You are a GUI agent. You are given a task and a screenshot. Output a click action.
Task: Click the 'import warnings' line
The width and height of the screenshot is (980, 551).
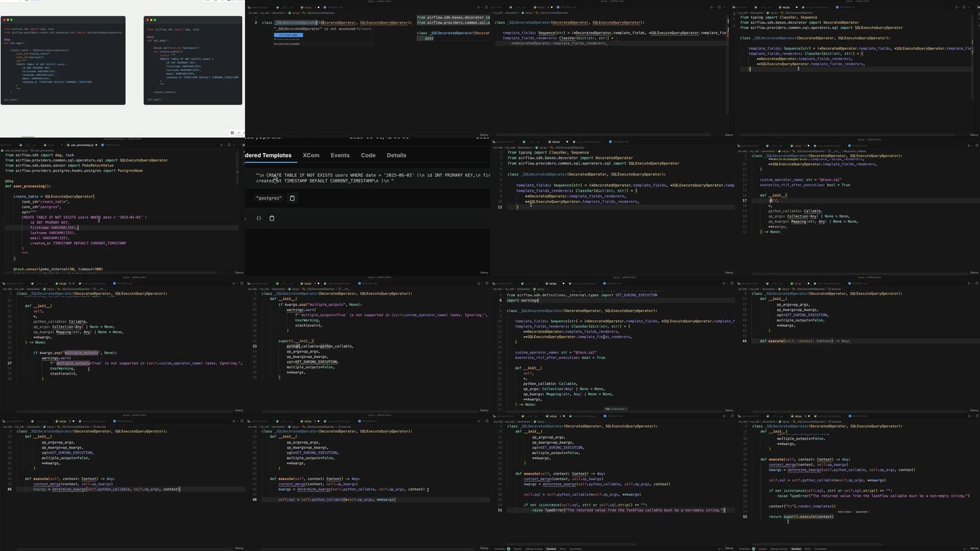(x=522, y=300)
